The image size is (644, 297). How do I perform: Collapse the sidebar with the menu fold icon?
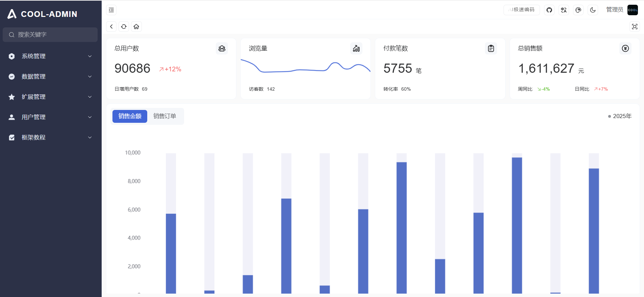pyautogui.click(x=111, y=10)
